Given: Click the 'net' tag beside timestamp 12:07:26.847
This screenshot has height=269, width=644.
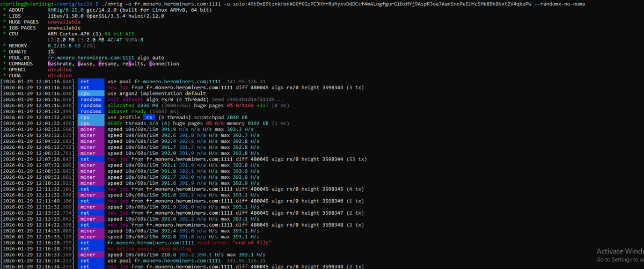Looking at the screenshot, I should [x=91, y=158].
